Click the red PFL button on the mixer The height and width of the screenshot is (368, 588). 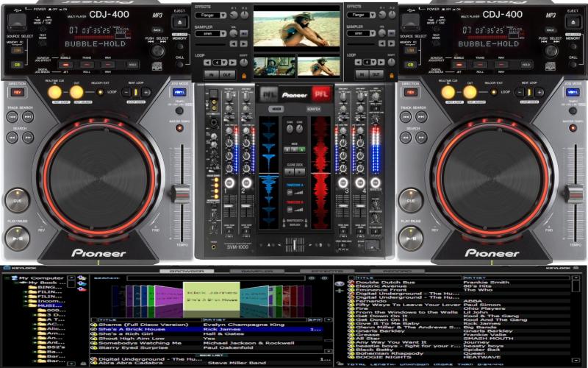[321, 94]
